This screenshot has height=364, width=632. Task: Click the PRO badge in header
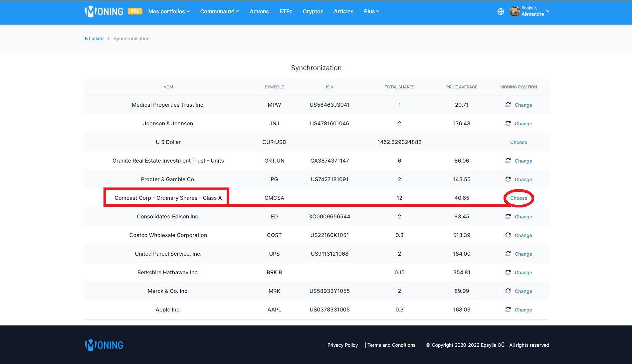tap(135, 11)
